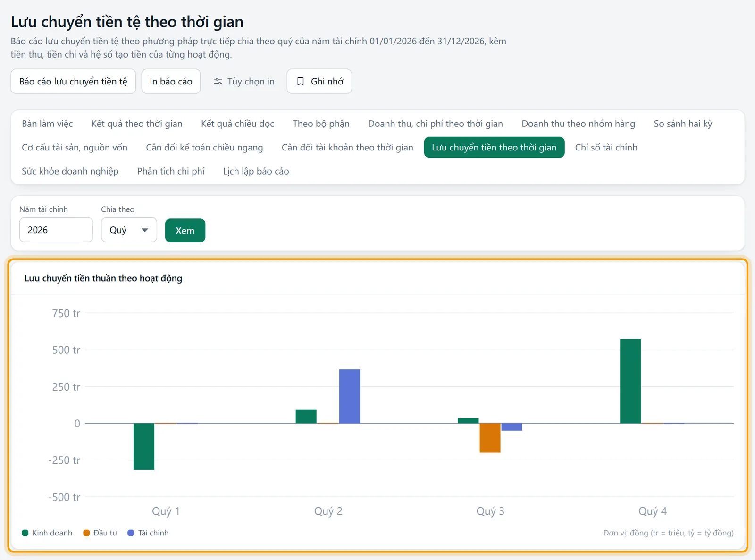Open the Chia theo dropdown arrow

pos(145,230)
